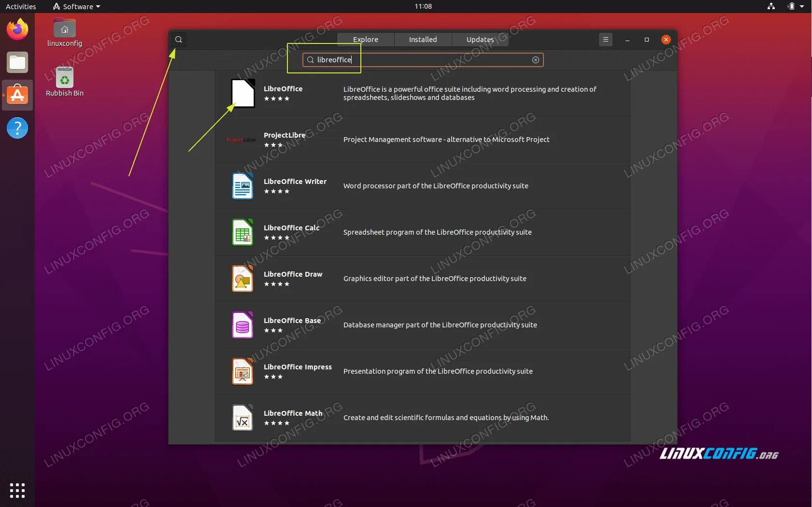Screen dimensions: 812x507
Task: Open the hamburger menu in Software window
Action: [606, 40]
